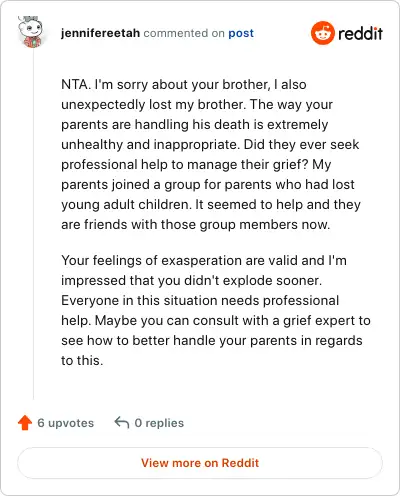Click the orange upvote arrow icon
Screen dimensions: 400x496
25,423
